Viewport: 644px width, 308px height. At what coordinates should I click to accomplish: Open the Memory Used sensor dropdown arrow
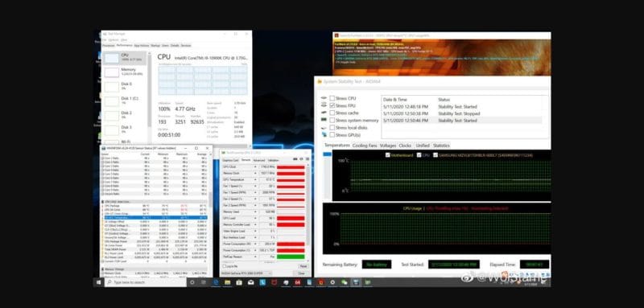[x=255, y=211]
